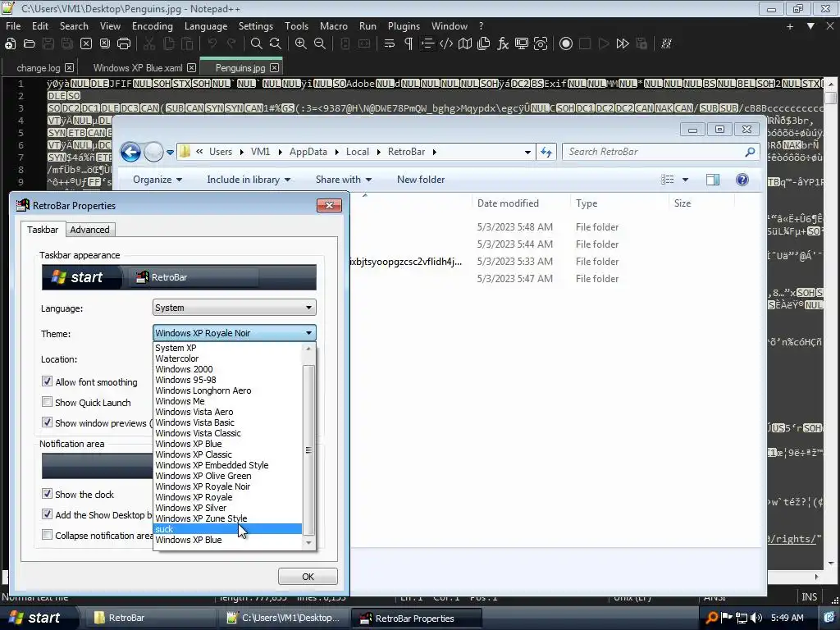Click the Open file folder icon
Screen dimensions: 840x630
coord(29,44)
